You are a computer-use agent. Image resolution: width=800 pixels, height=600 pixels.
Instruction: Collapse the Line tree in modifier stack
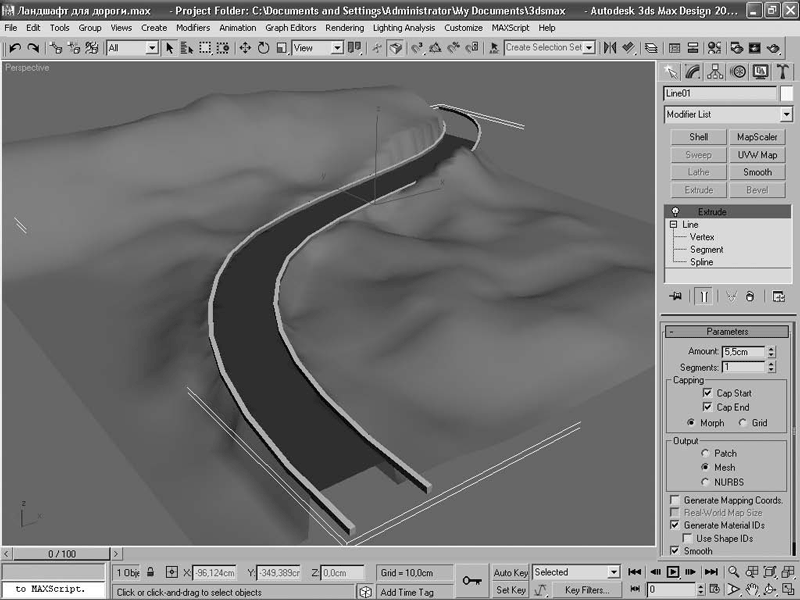point(673,224)
